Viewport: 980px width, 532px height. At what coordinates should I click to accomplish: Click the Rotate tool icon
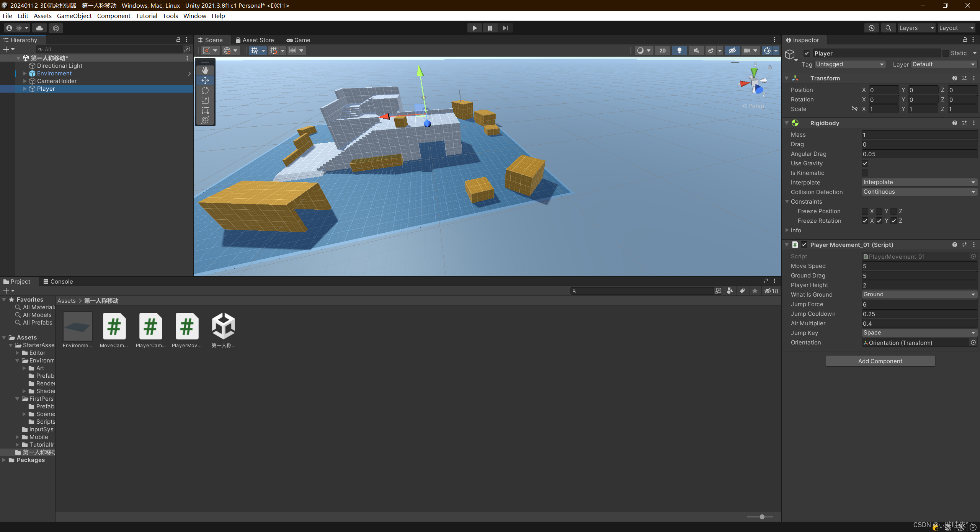click(x=204, y=90)
